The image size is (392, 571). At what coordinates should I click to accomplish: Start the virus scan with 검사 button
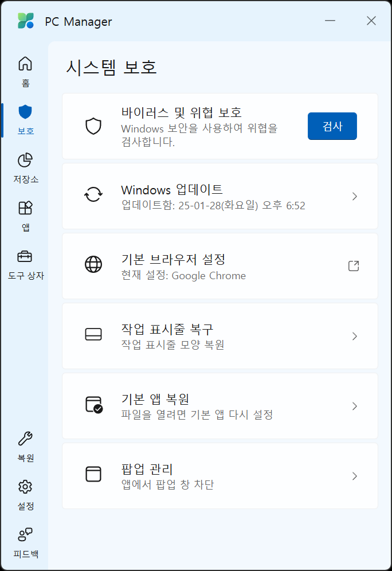pyautogui.click(x=332, y=126)
